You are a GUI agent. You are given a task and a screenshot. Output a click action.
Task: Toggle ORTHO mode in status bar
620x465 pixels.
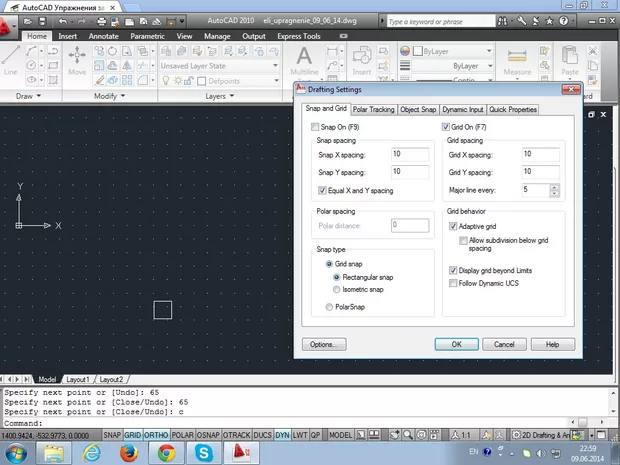156,436
